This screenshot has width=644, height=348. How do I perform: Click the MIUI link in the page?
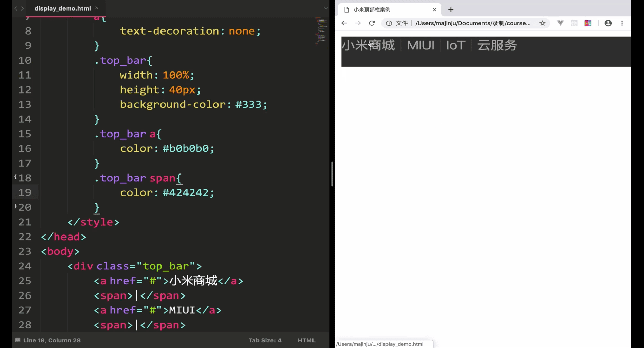(x=420, y=45)
